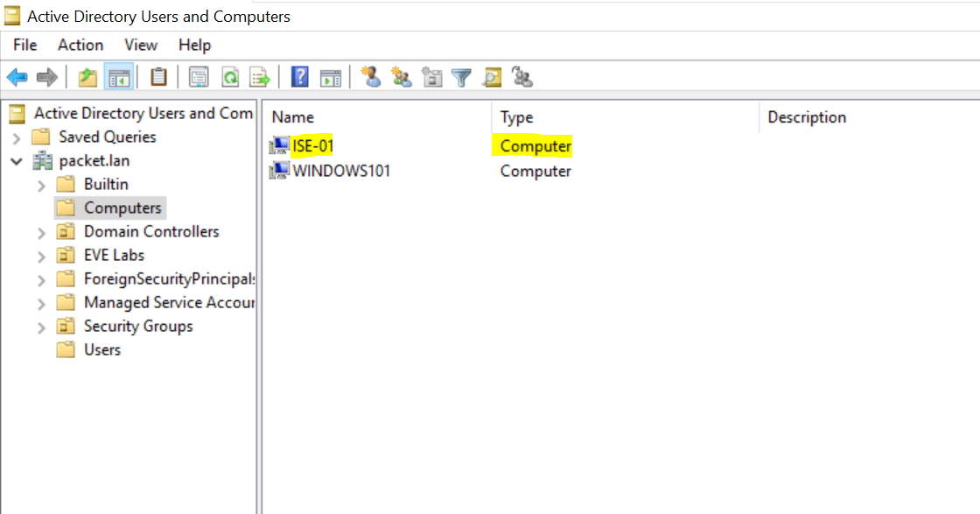980x514 pixels.
Task: Expand the ForeignSecurityPrincipals node
Action: pyautogui.click(x=41, y=280)
